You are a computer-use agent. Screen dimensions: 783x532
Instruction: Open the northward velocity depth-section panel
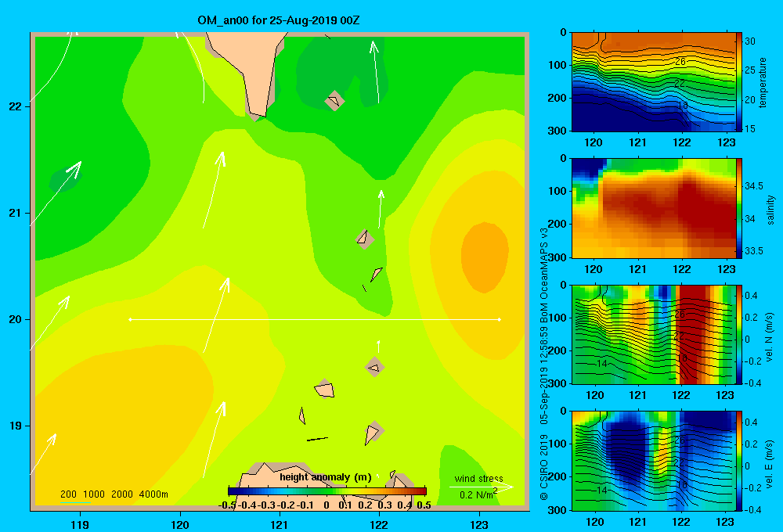653,335
